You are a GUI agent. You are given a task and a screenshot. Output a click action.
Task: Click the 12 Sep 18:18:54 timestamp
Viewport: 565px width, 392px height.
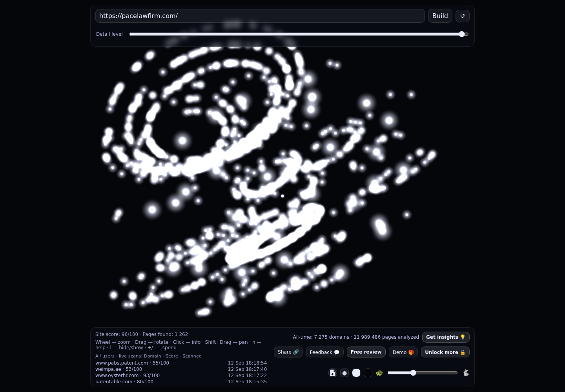247,363
